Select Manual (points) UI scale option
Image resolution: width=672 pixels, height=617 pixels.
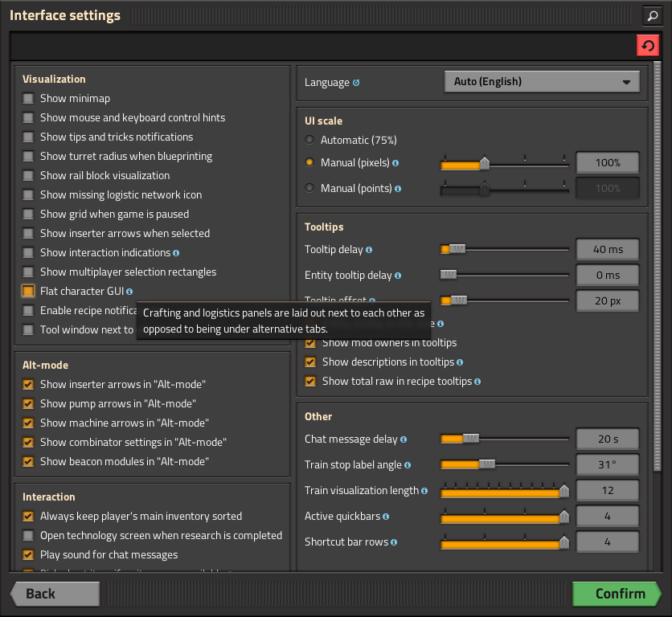[x=309, y=188]
